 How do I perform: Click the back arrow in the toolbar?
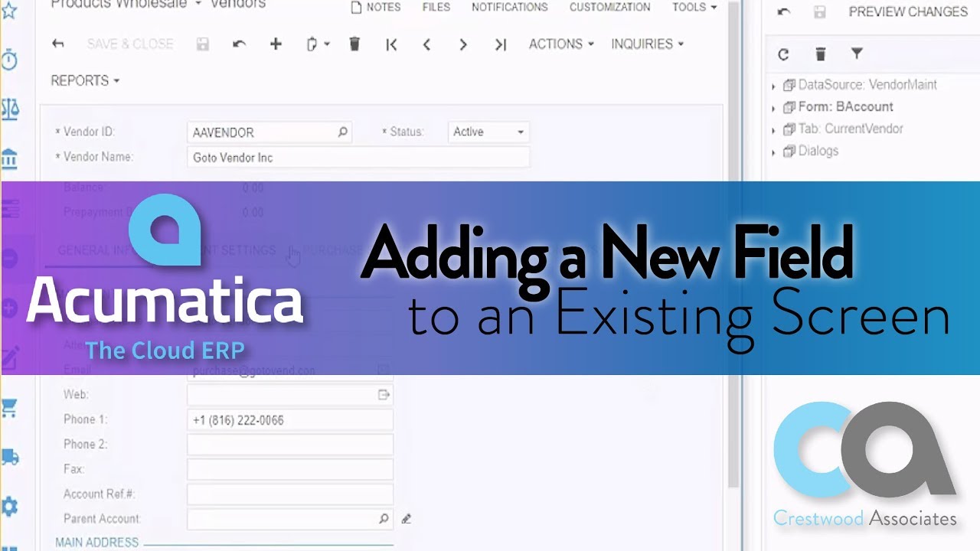click(57, 44)
